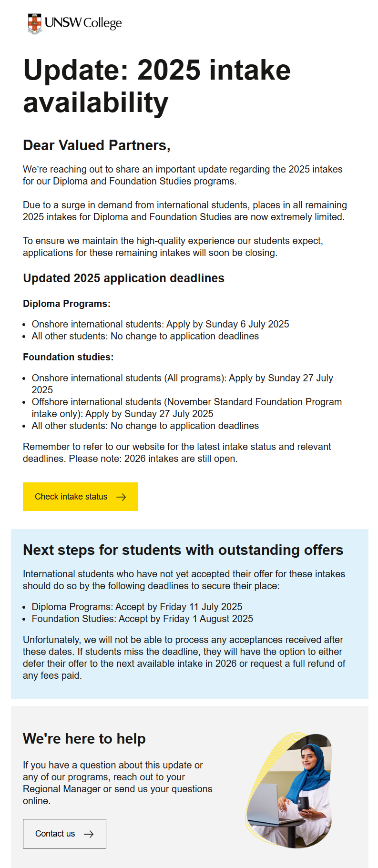The width and height of the screenshot is (378, 868).
Task: Click the Update: 2025 intake availability headline
Action: pos(157,86)
